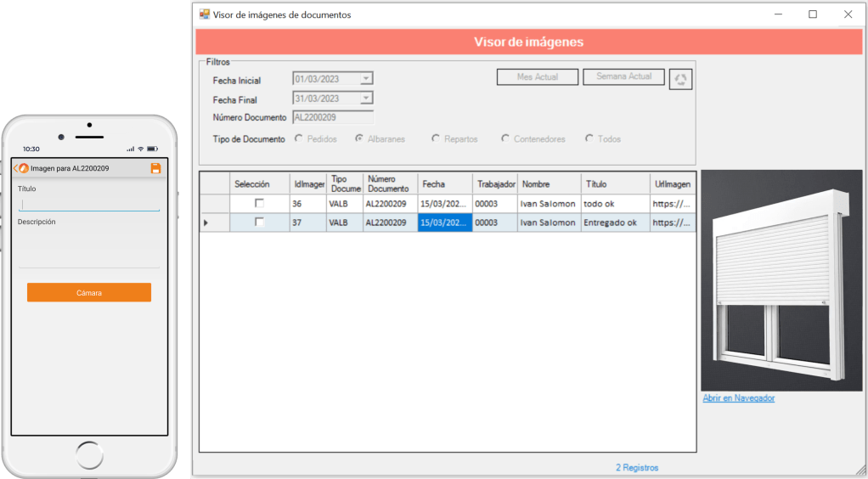868x479 pixels.
Task: Click the Título column header
Action: (x=614, y=183)
